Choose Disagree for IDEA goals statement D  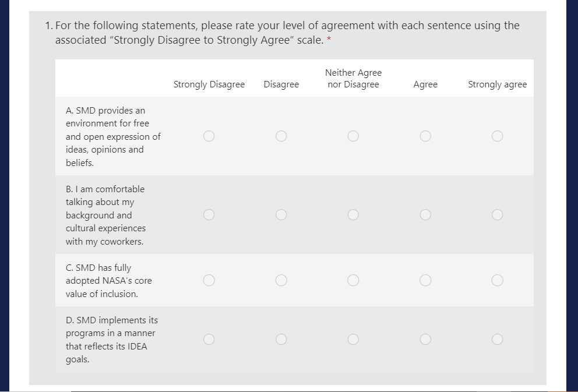(281, 340)
